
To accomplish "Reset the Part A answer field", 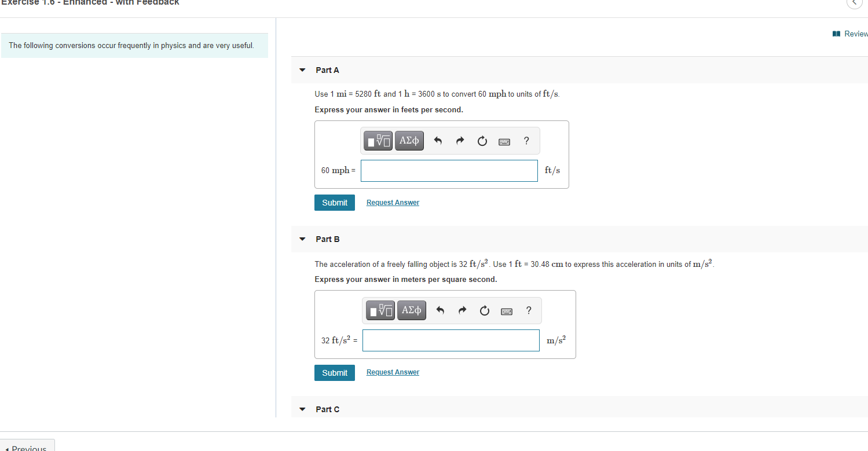I will (x=482, y=141).
